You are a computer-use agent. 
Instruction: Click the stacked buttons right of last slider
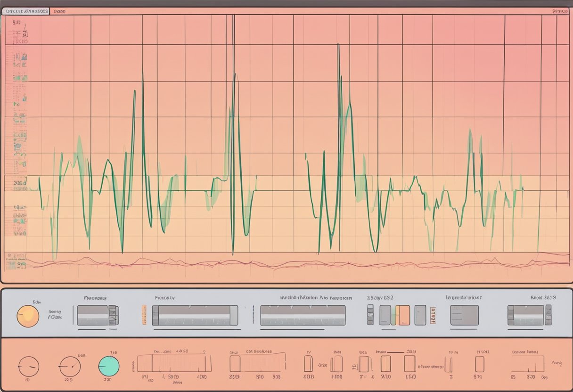548,315
